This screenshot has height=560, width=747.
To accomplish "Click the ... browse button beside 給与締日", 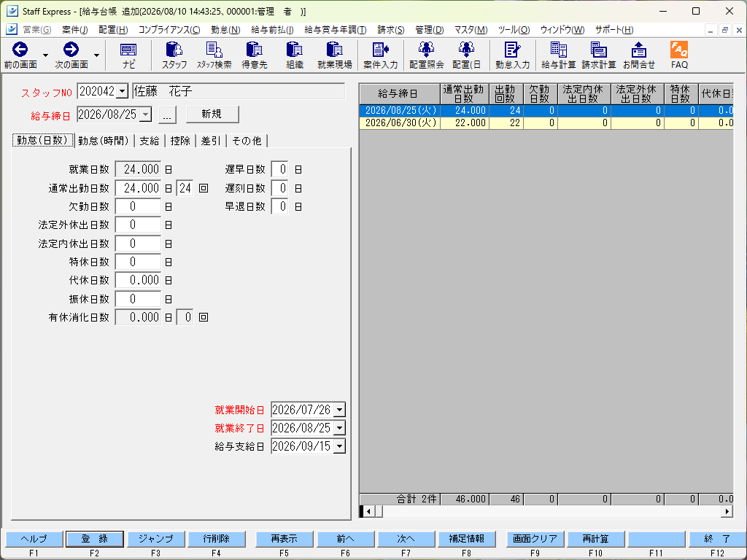I will [167, 114].
